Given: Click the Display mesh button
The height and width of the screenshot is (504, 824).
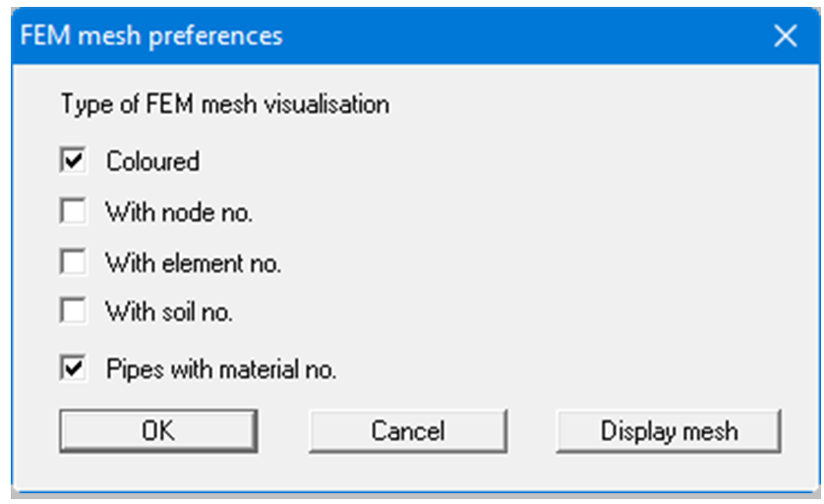Looking at the screenshot, I should point(669,430).
